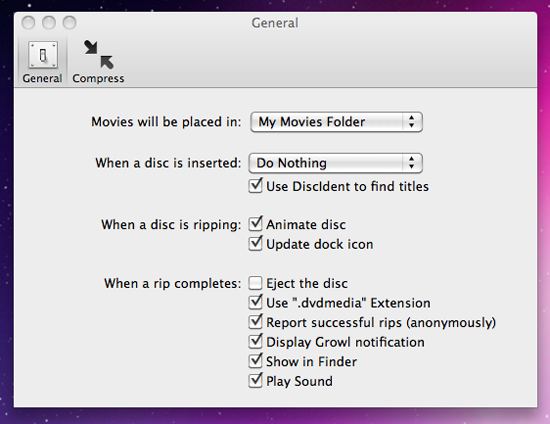
Task: Switch to the Compress preferences icon
Action: [x=99, y=55]
